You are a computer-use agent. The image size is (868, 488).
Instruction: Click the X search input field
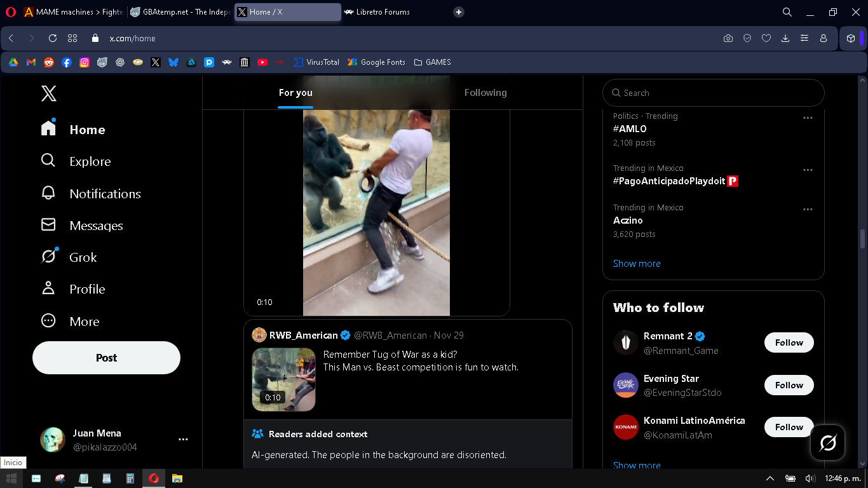(713, 93)
